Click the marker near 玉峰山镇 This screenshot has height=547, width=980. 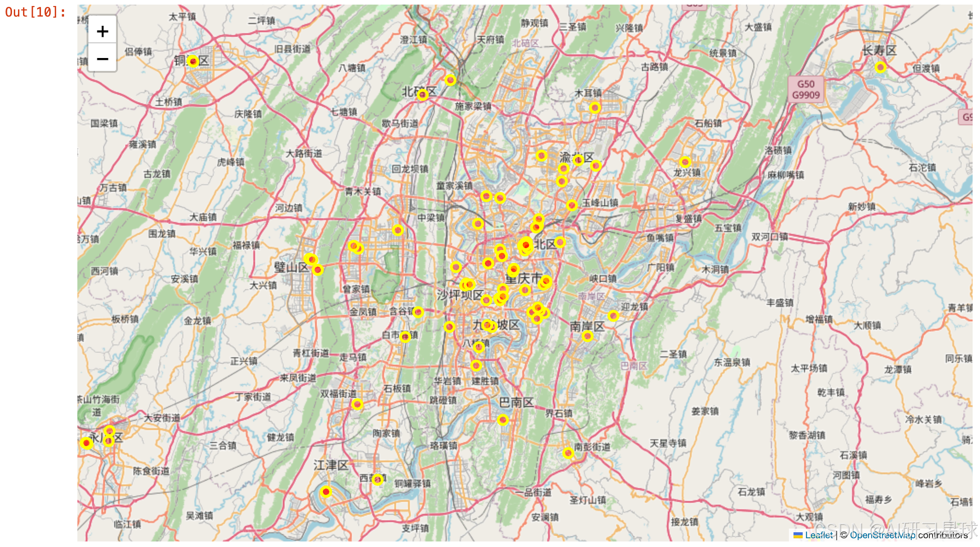pos(572,205)
